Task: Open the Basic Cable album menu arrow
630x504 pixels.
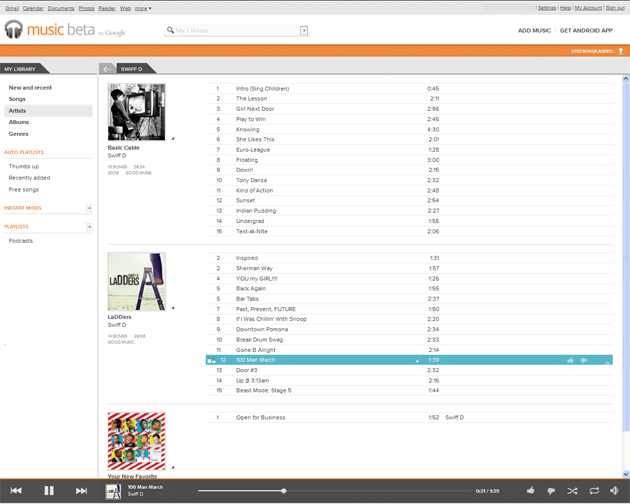Action: click(173, 138)
